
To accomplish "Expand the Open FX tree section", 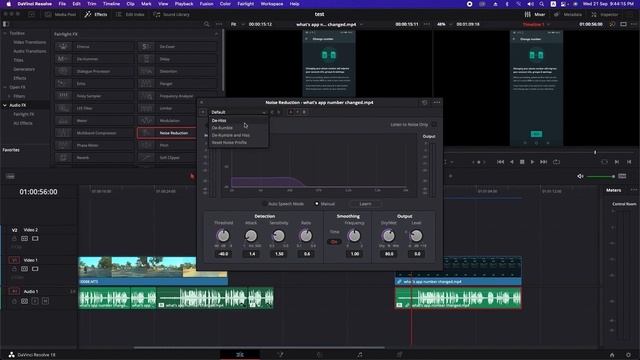I will 4,87.
